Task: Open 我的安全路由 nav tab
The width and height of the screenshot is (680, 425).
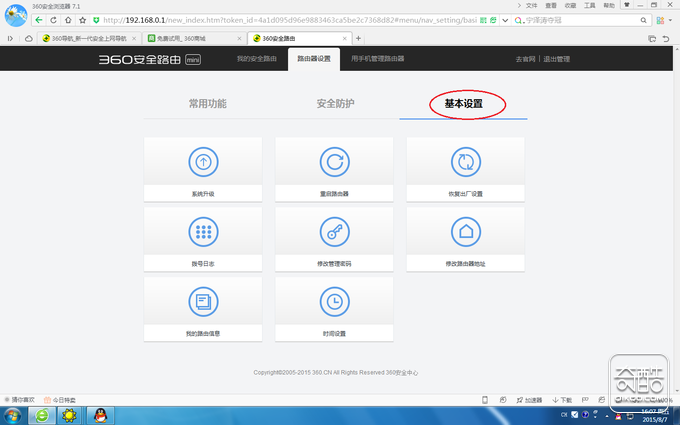Action: [257, 59]
